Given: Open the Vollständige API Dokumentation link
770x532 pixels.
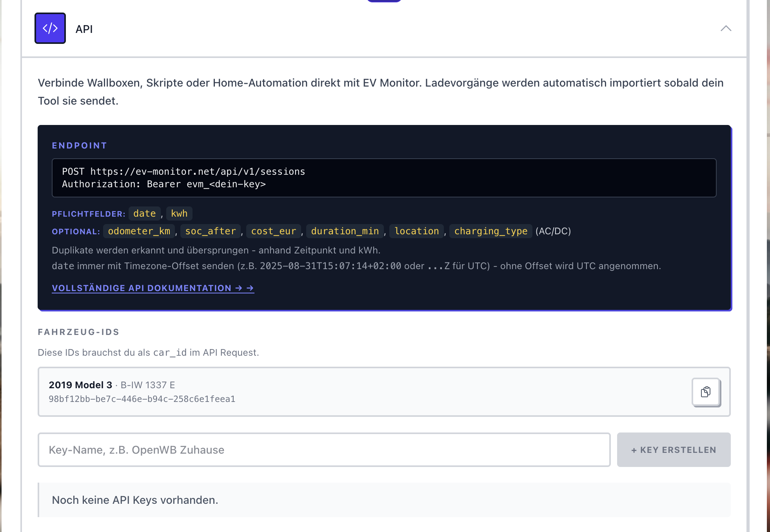Looking at the screenshot, I should click(153, 288).
